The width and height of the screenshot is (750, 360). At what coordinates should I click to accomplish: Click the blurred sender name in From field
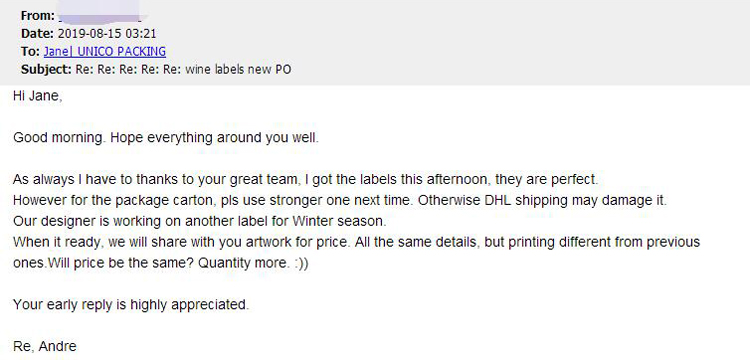pos(99,16)
